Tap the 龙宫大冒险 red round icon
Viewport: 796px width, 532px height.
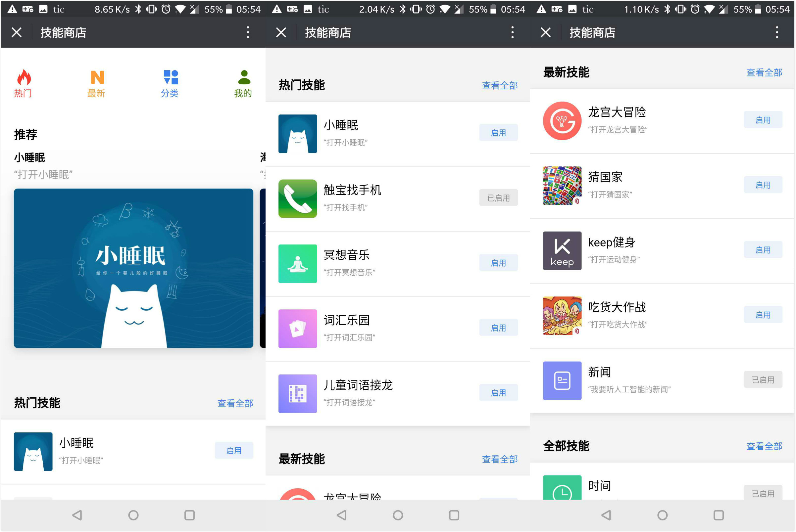[562, 121]
